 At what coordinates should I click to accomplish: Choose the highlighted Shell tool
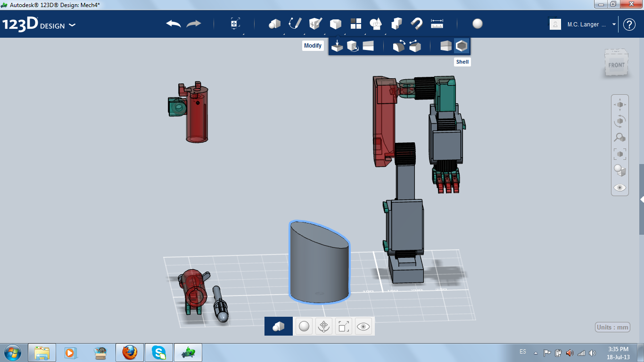click(462, 46)
